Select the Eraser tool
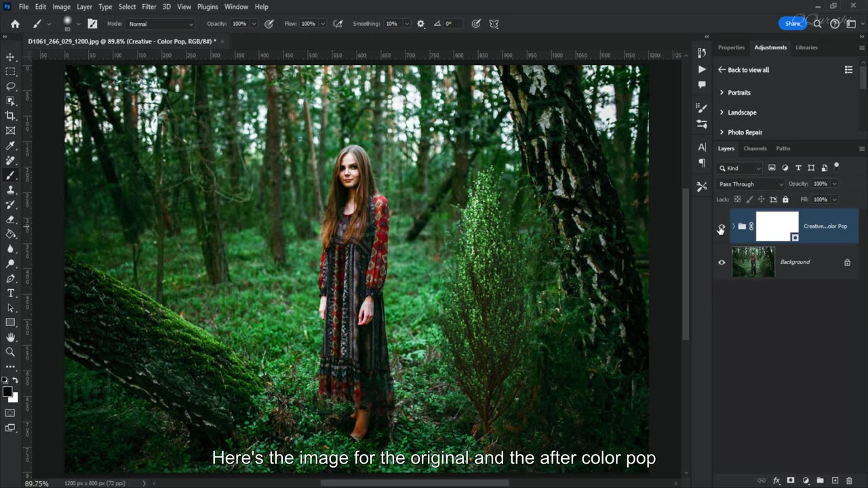 pyautogui.click(x=10, y=220)
